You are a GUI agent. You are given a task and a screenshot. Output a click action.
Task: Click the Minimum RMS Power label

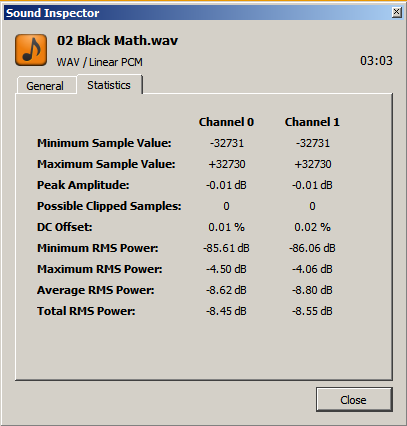pyautogui.click(x=98, y=248)
